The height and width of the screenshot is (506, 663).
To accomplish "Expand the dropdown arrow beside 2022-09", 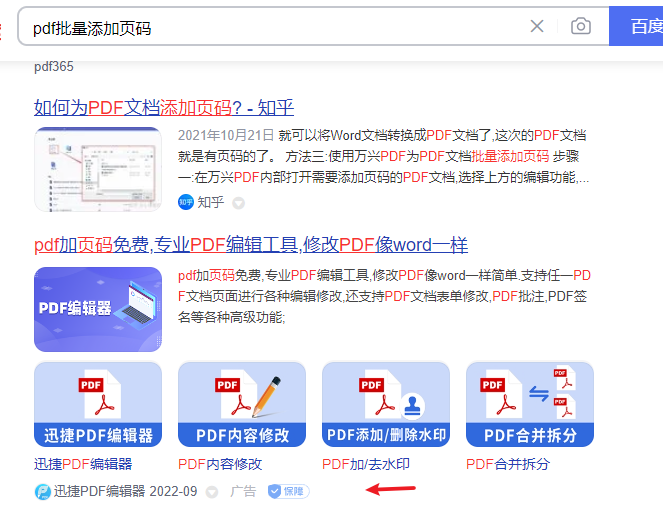I will click(211, 492).
